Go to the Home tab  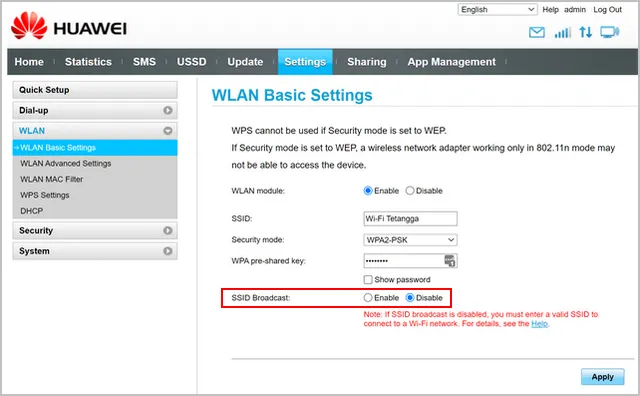coord(29,62)
